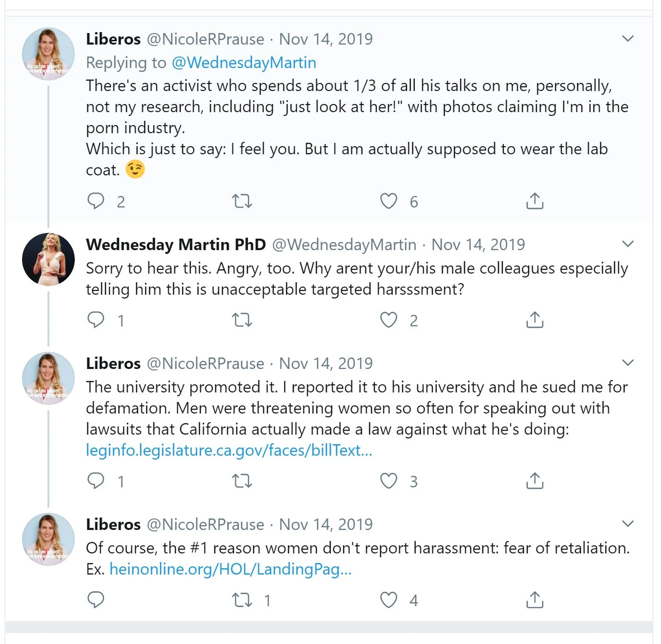Viewport: 661px width, 644px height.
Task: Like Wednesday Martin's reply tweet
Action: pos(389,320)
